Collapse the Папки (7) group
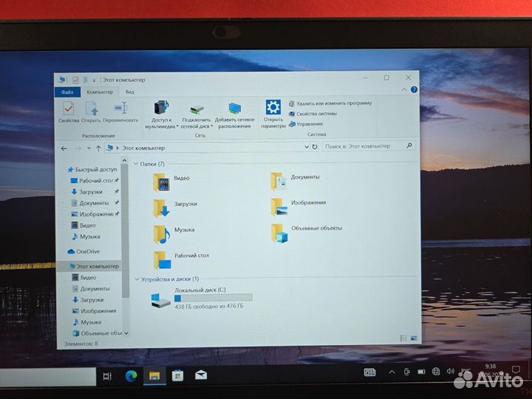The image size is (532, 399). click(x=136, y=164)
